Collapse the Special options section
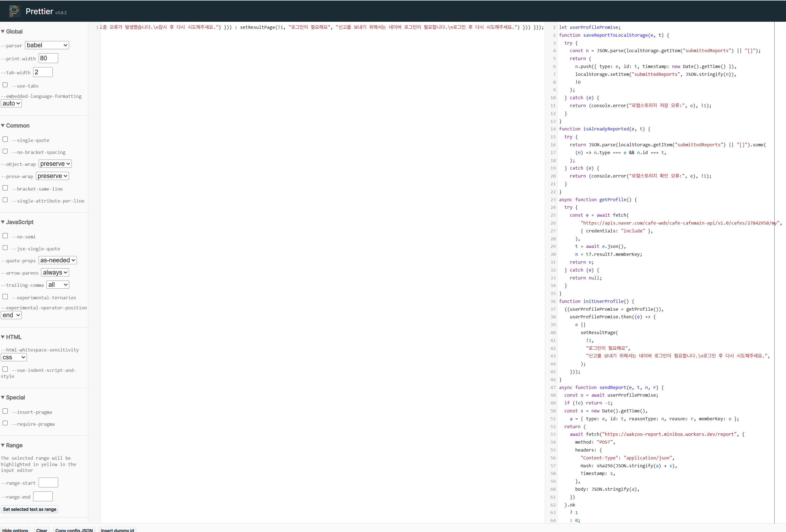 pos(13,397)
